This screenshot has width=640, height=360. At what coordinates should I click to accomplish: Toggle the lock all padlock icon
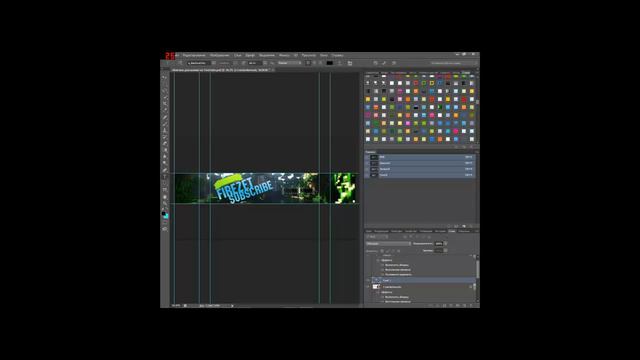coord(398,251)
